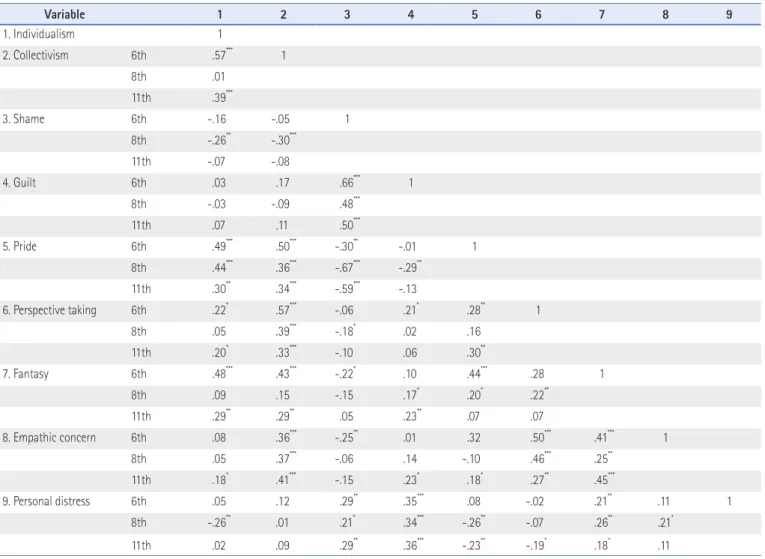
Task: Click column header '1'
Action: (220, 15)
